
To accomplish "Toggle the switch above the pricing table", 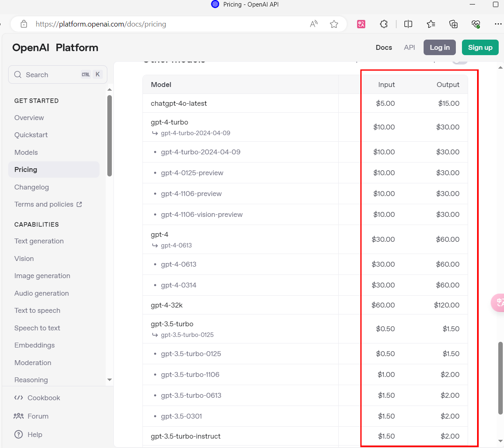I will click(460, 62).
